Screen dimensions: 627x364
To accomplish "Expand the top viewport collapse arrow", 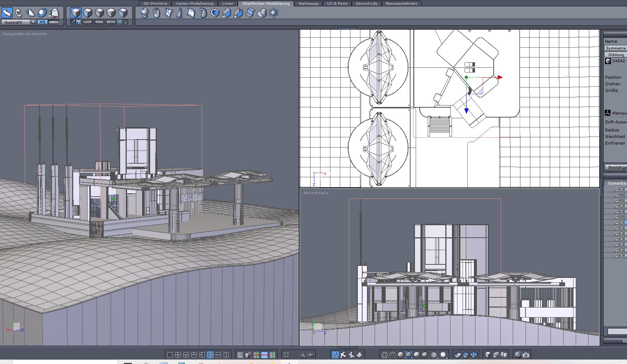I will 347,28.
